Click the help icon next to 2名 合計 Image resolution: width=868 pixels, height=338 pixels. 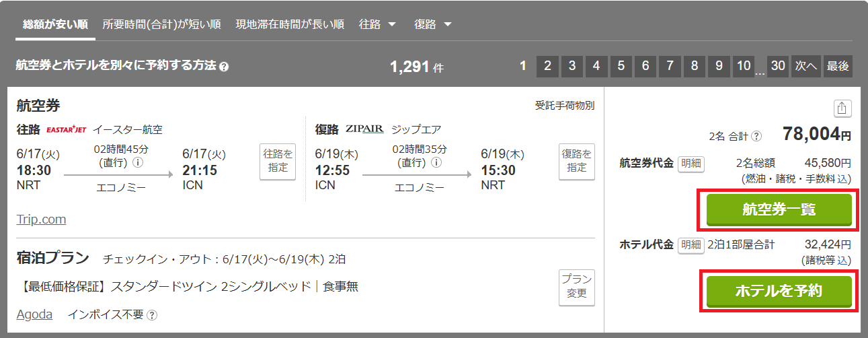(x=757, y=136)
